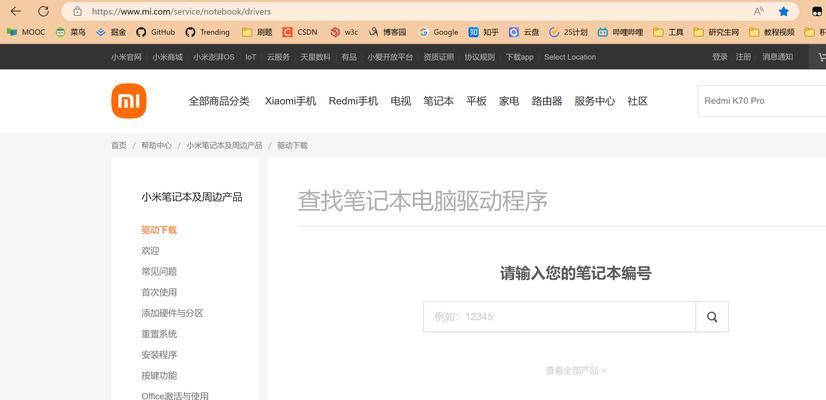Screen dimensions: 826x400
Task: Reload the page with refresh icon
Action: 44,11
